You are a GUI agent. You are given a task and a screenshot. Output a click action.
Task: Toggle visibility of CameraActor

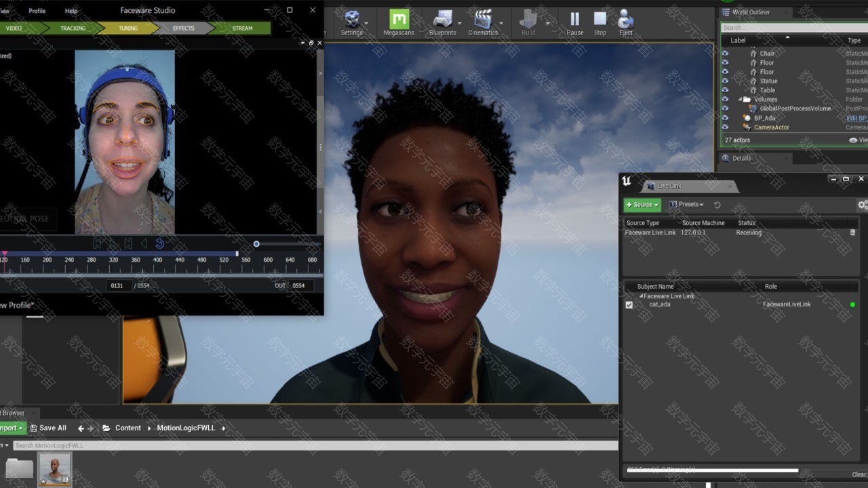pyautogui.click(x=725, y=127)
